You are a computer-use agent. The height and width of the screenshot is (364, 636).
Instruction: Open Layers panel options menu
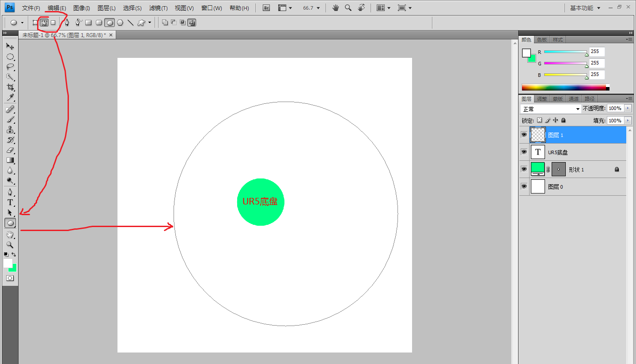(x=629, y=99)
